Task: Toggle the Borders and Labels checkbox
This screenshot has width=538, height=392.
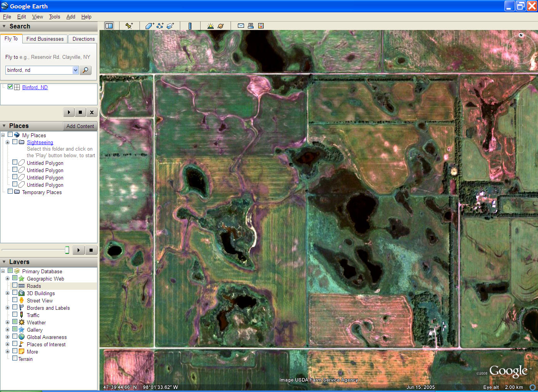Action: pyautogui.click(x=15, y=307)
